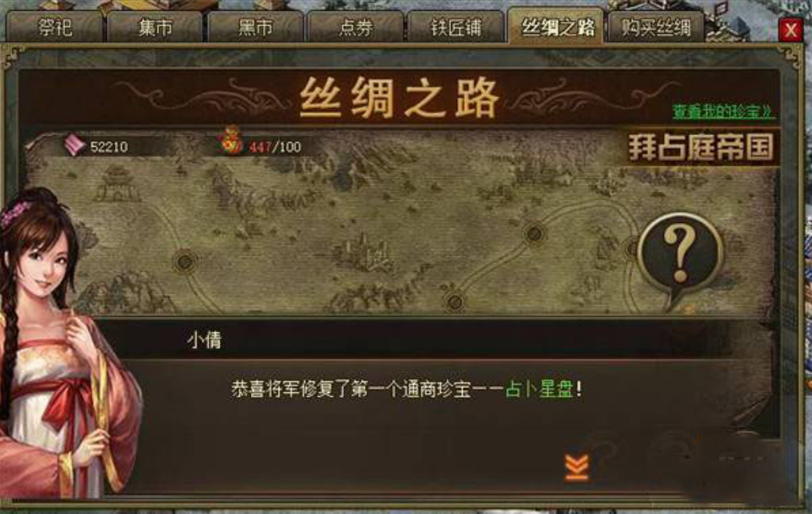Click the fortress city on the map's left
The height and width of the screenshot is (514, 812).
(x=118, y=184)
